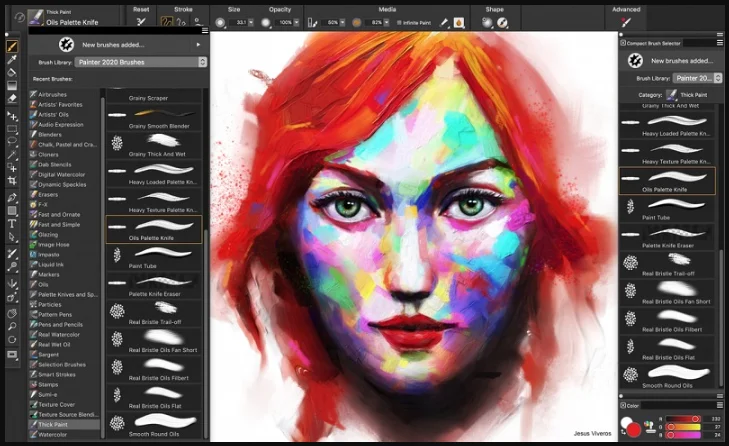Open the Compact Brush Selector options menu
Image resolution: width=729 pixels, height=446 pixels.
[x=719, y=43]
